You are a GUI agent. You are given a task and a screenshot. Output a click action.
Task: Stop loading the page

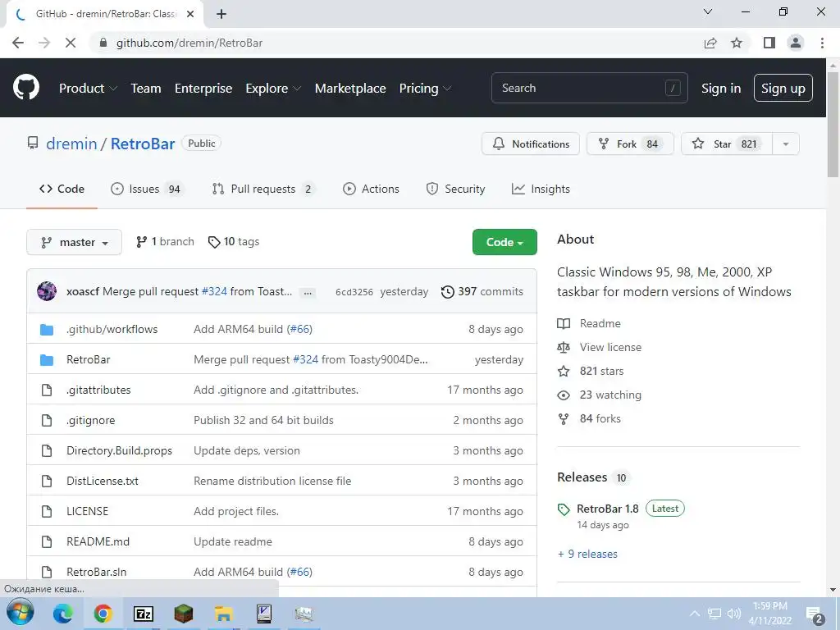(71, 43)
